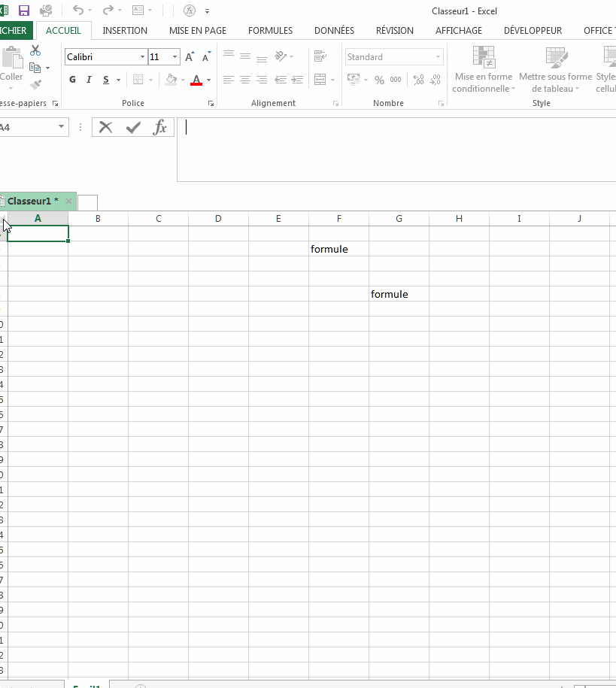616x688 pixels.
Task: Confirm entry with the checkmark icon
Action: point(133,127)
